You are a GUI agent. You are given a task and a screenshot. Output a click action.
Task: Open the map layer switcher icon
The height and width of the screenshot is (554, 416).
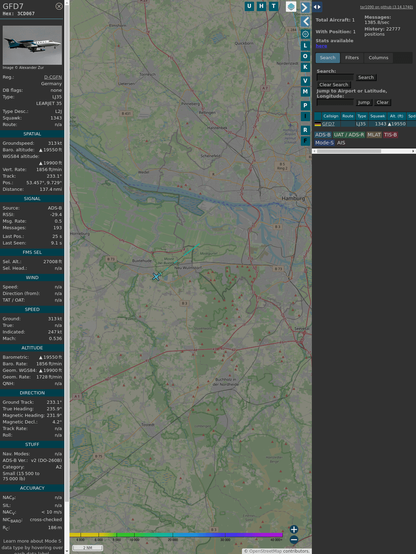click(291, 6)
